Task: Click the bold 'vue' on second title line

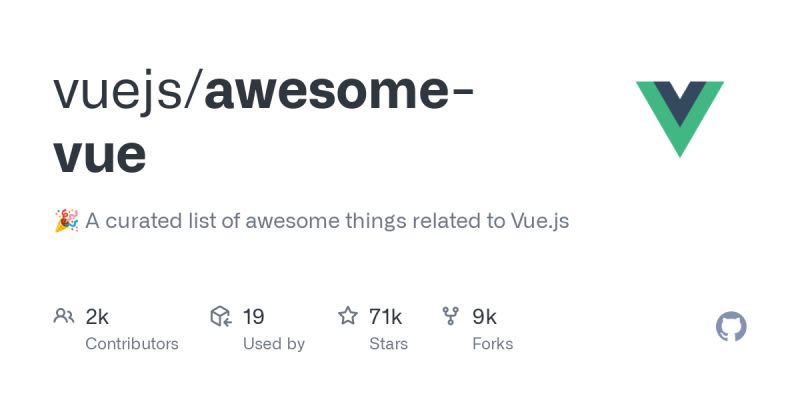Action: click(x=99, y=155)
